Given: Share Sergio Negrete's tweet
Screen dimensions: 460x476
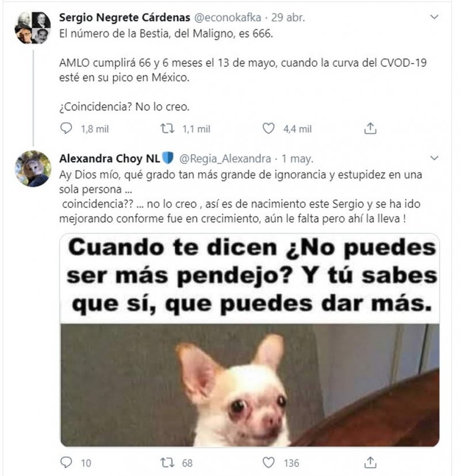Looking at the screenshot, I should coord(370,128).
